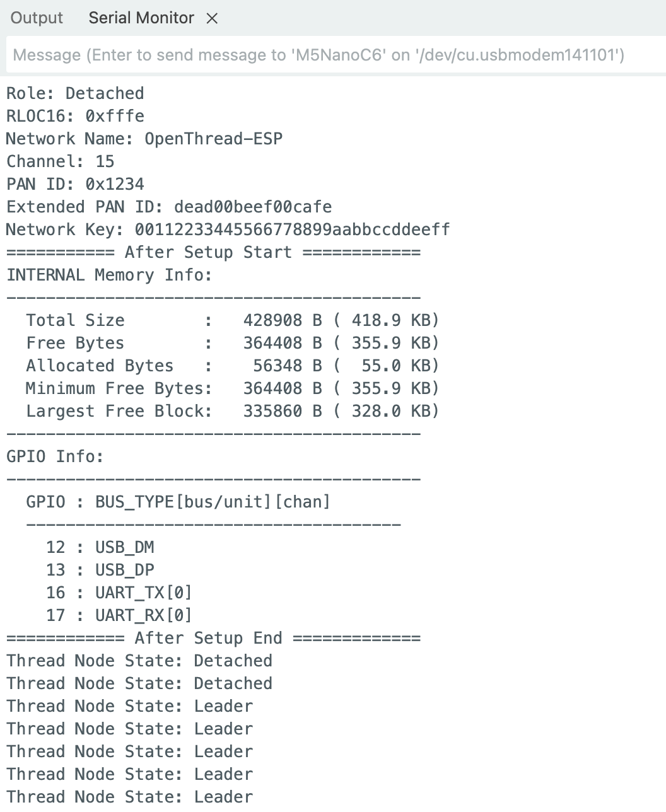666x812 pixels.
Task: Select the Serial Monitor tab
Action: tap(141, 18)
